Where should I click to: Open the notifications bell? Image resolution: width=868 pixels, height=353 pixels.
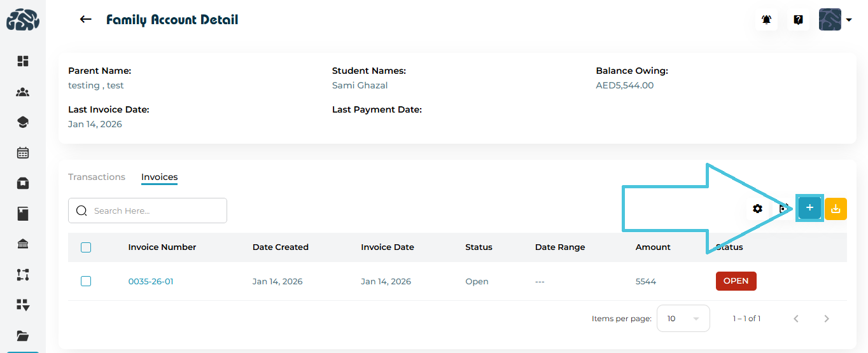click(766, 20)
